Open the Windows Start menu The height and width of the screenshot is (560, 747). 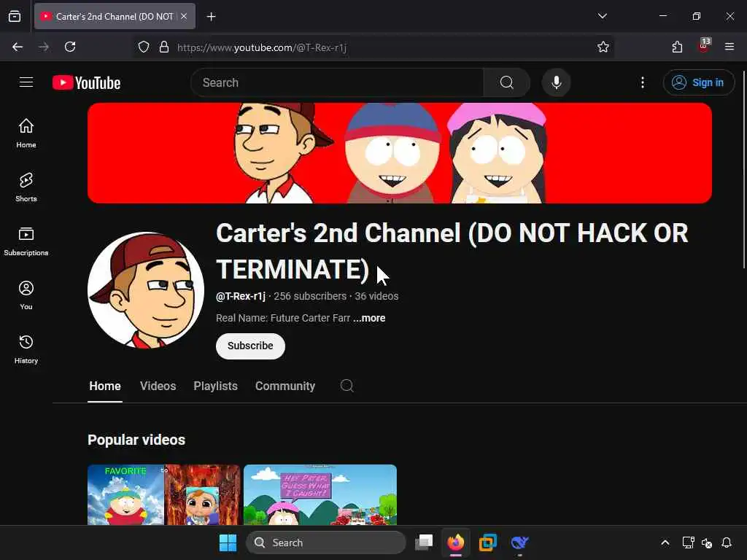(x=228, y=542)
